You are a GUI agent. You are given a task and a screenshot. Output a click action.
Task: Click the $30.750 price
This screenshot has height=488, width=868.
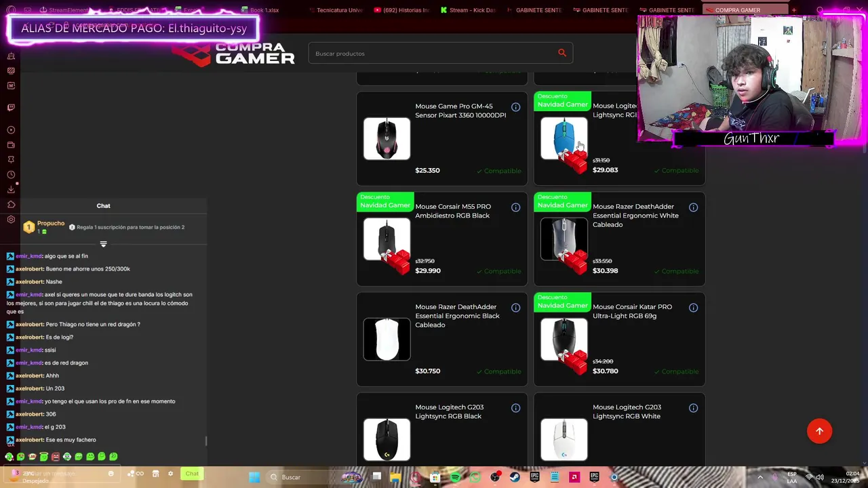tap(427, 371)
